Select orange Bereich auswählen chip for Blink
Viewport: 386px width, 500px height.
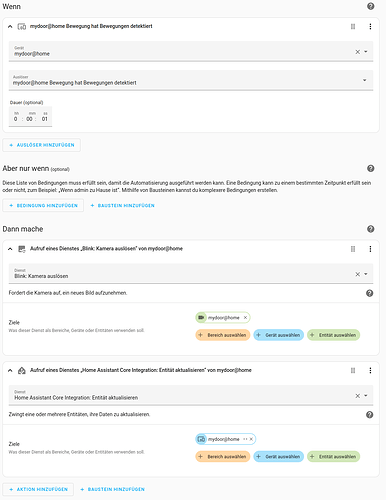pos(223,335)
